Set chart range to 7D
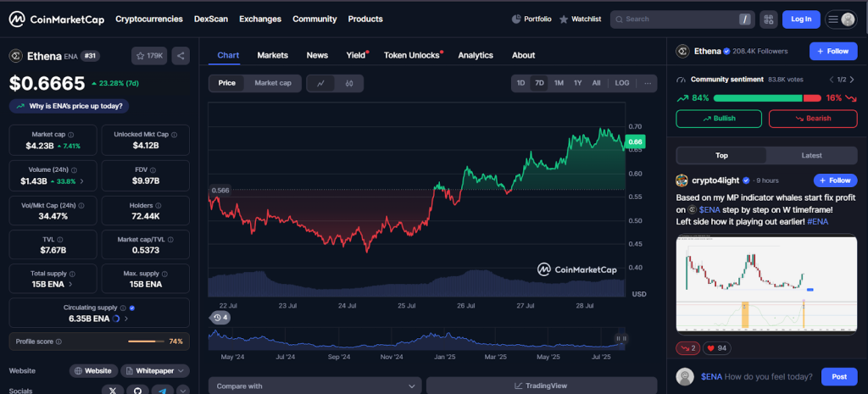 (539, 83)
